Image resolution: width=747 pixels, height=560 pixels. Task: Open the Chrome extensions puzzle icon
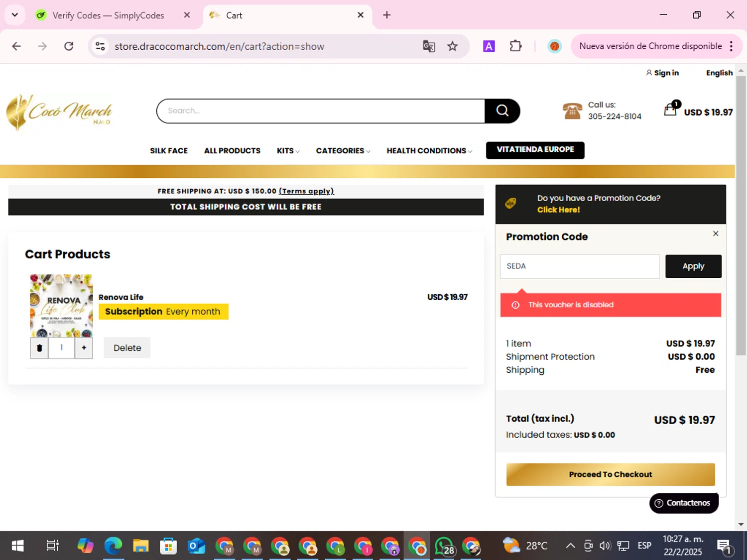click(515, 46)
